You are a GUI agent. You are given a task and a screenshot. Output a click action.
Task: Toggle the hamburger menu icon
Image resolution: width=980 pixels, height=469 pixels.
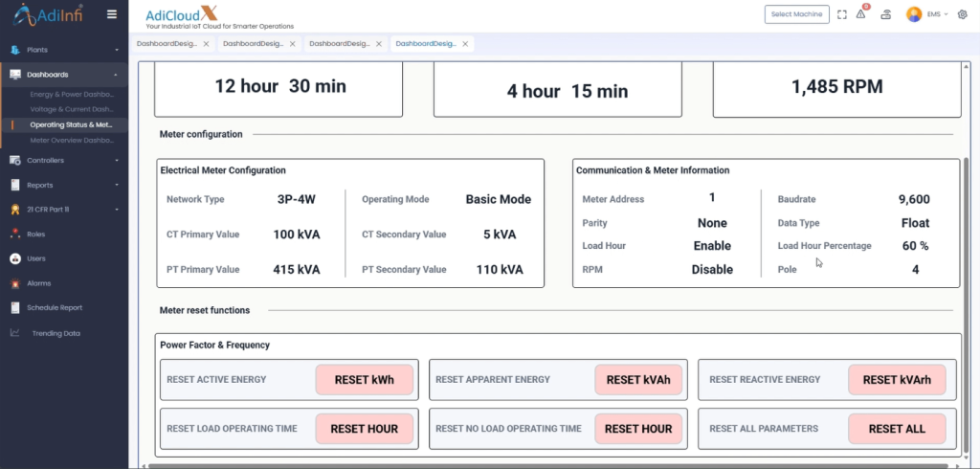[112, 14]
